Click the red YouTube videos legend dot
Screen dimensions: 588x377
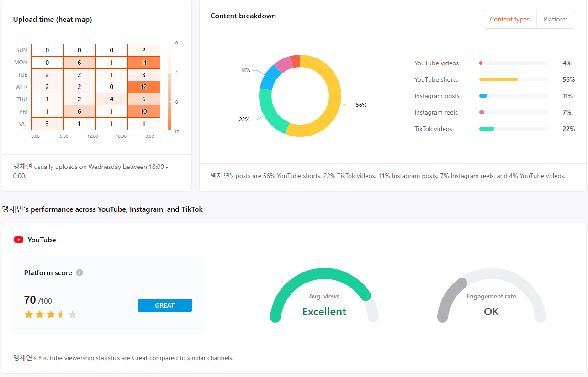[x=480, y=63]
